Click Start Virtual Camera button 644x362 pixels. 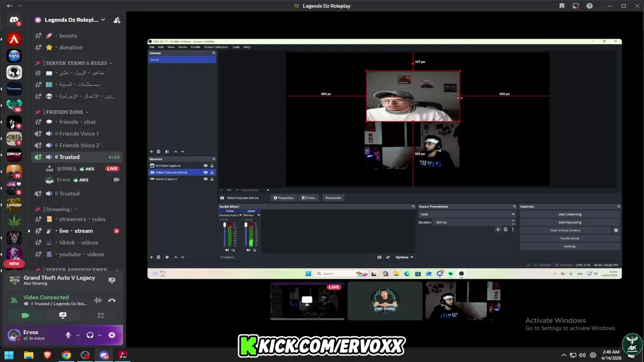[565, 230]
